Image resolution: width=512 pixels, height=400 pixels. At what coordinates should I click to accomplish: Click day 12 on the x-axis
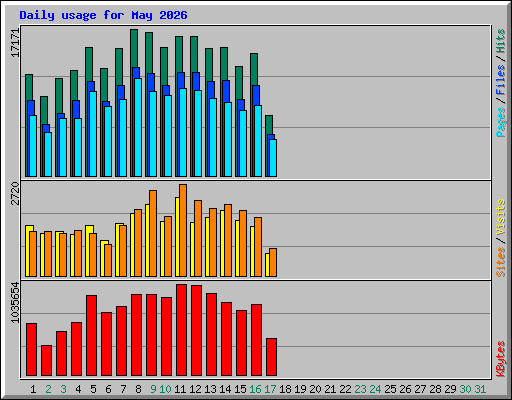(x=195, y=389)
